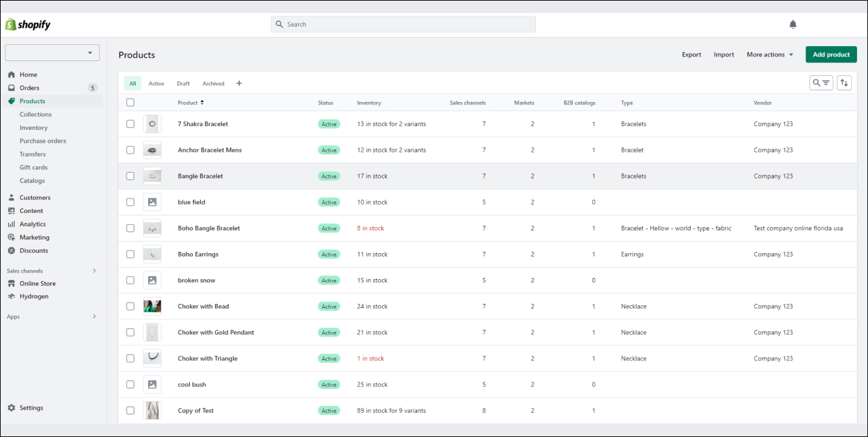Click the Inventory column header
Viewport: 868px width, 437px height.
[369, 103]
